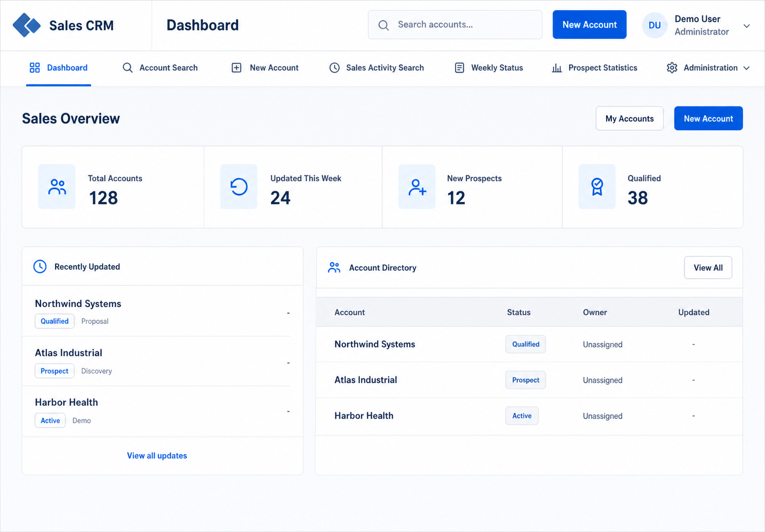The image size is (765, 532).
Task: Click the Discovery stage label
Action: point(96,371)
